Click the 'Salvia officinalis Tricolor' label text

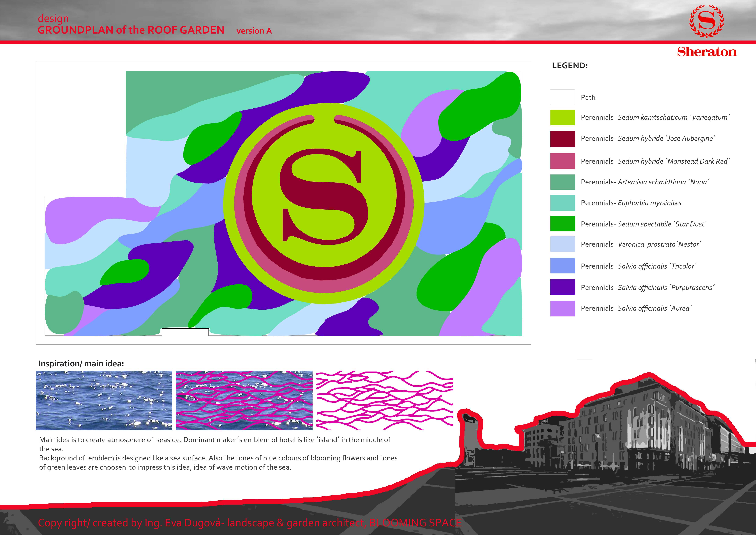tap(639, 266)
